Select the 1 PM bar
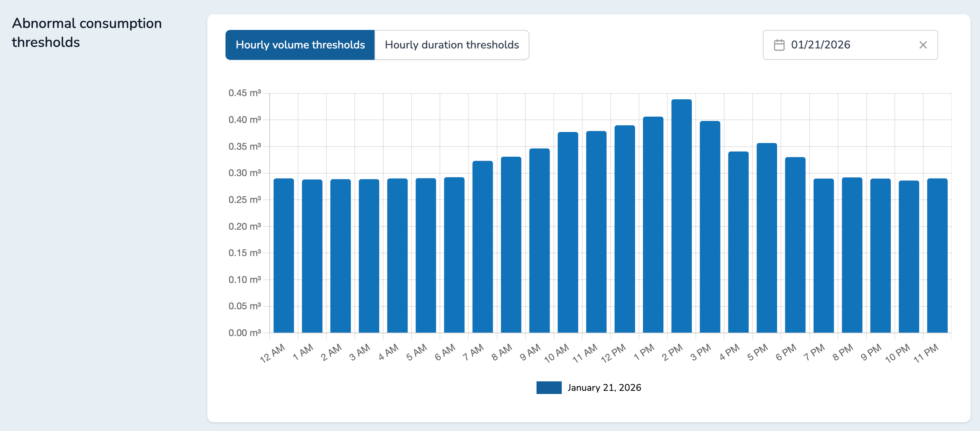 coord(653,225)
